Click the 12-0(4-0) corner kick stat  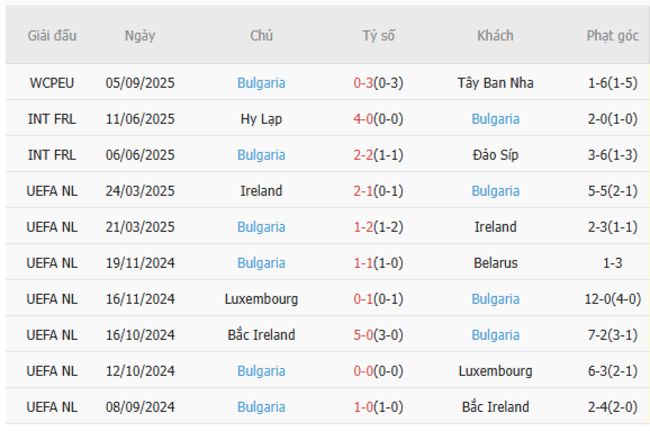(x=612, y=299)
